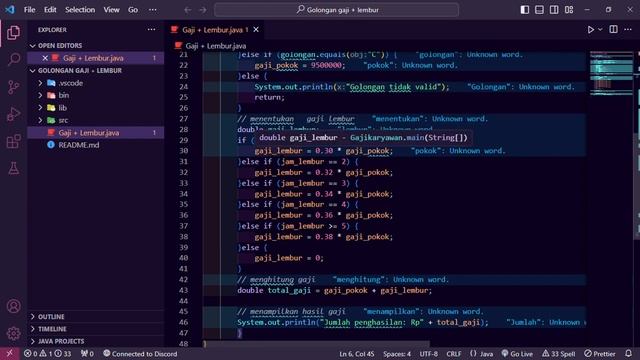Go forward with the navigation arrow

tap(203, 10)
